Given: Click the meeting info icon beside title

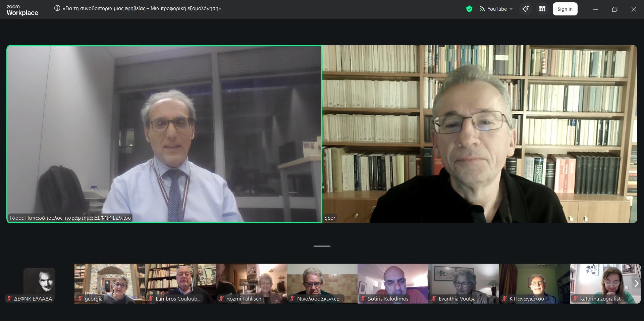Looking at the screenshot, I should click(57, 8).
